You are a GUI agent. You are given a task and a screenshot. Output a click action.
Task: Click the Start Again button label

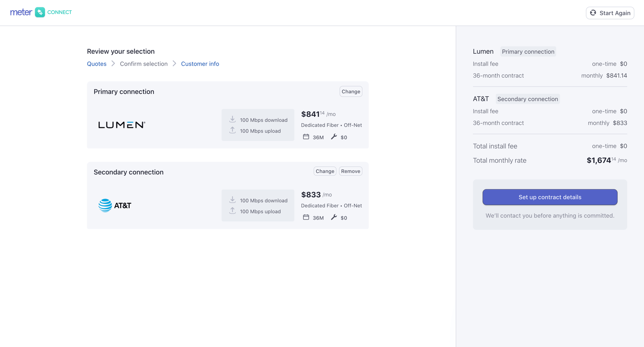pos(615,13)
